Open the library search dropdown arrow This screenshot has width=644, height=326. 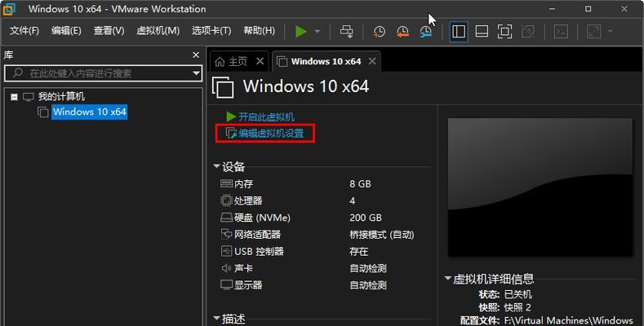tap(197, 73)
